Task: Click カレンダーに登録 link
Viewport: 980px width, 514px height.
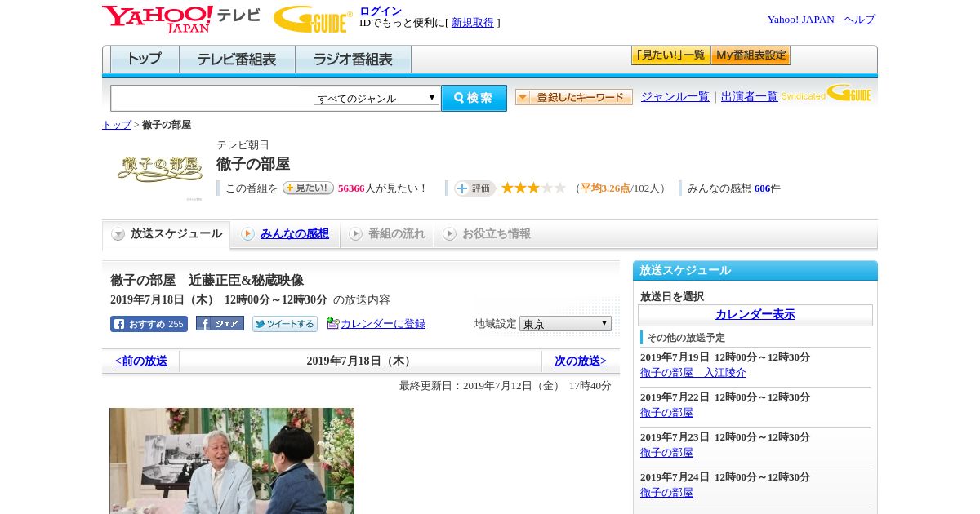Action: (x=383, y=324)
